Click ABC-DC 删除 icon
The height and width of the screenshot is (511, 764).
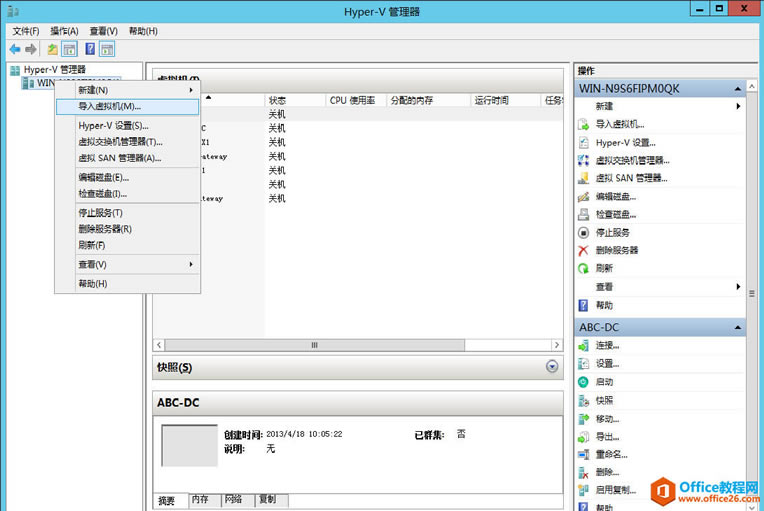[583, 473]
